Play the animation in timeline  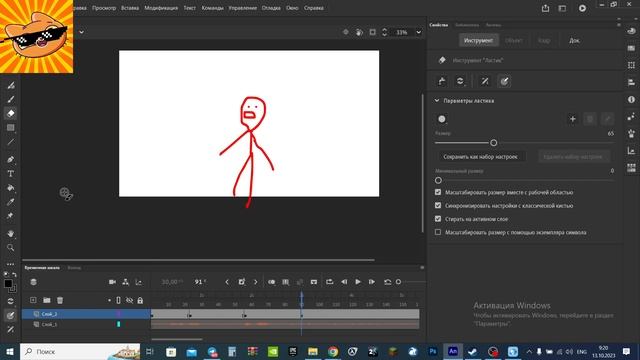pyautogui.click(x=358, y=282)
